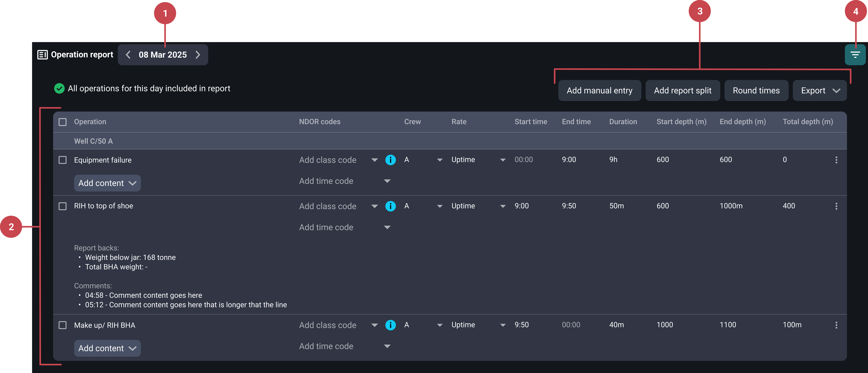Click Round times button
The width and height of the screenshot is (868, 373).
(x=756, y=90)
